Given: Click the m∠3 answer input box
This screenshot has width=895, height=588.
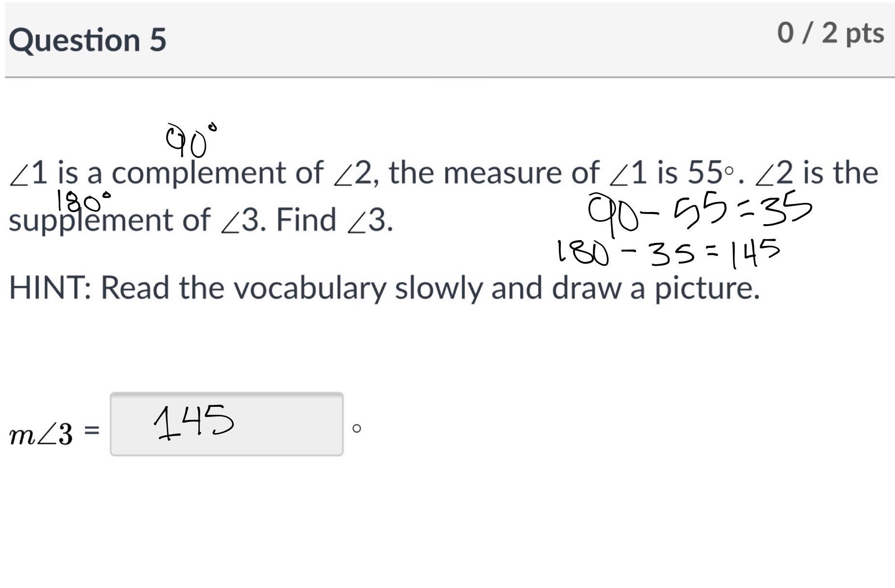Looking at the screenshot, I should [x=226, y=424].
